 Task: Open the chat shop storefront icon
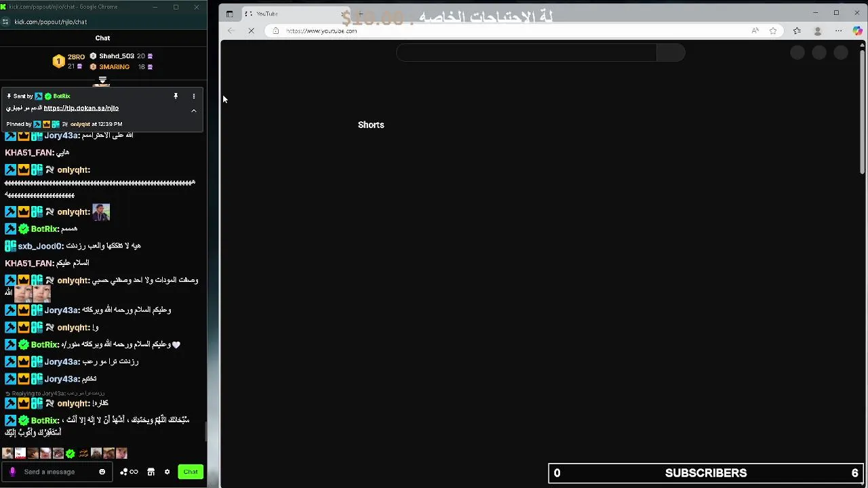(x=151, y=472)
